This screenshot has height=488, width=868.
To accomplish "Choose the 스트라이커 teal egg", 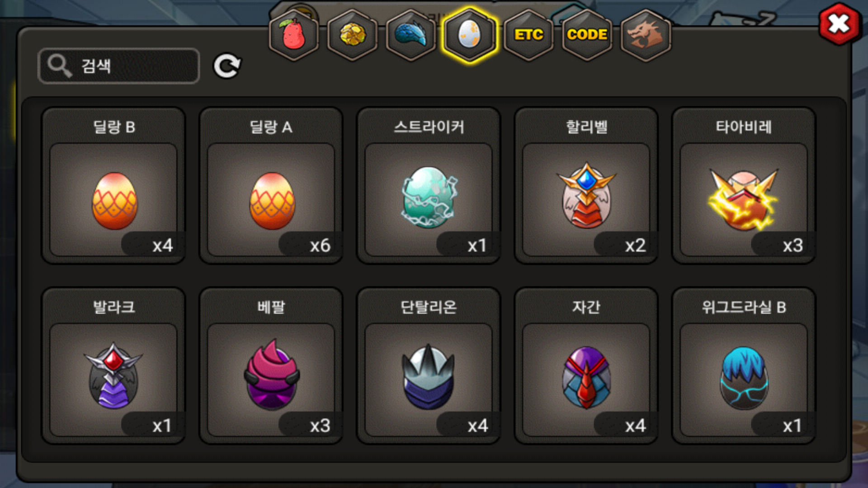I will 429,185.
